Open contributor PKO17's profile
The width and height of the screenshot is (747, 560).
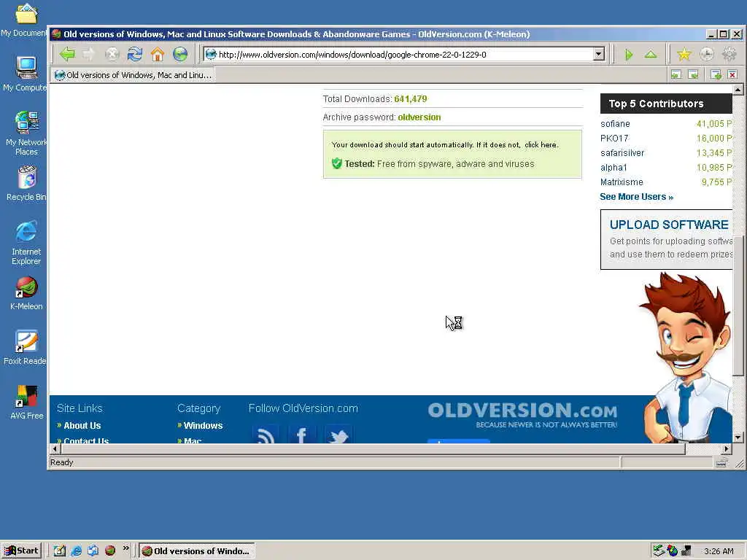pos(614,138)
